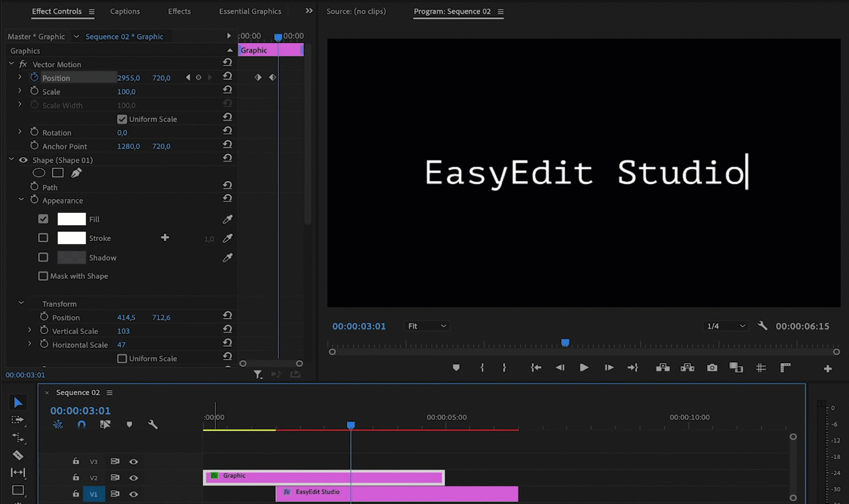Choose the Track Select Forward tool
The height and width of the screenshot is (504, 849).
(18, 420)
